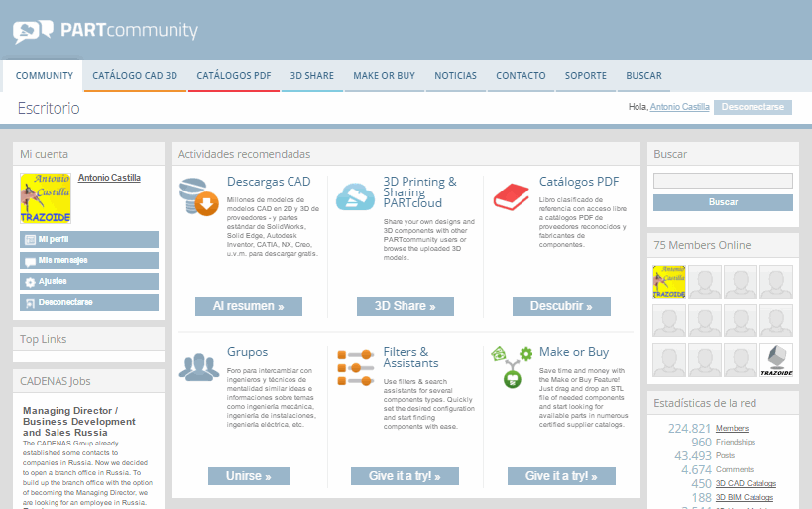
Task: Open the CATÁLOGOS PDF tab
Action: pos(234,75)
